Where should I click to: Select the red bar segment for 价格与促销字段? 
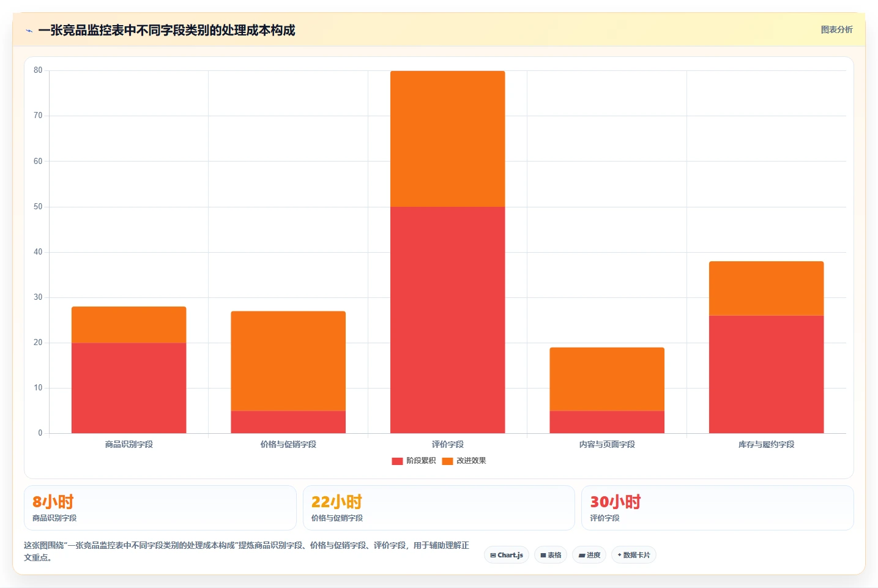(x=288, y=422)
